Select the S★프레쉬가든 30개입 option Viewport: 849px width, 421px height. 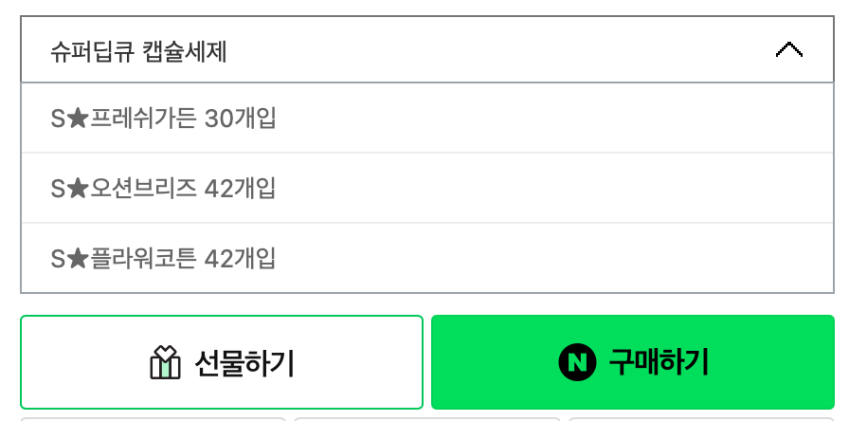163,119
